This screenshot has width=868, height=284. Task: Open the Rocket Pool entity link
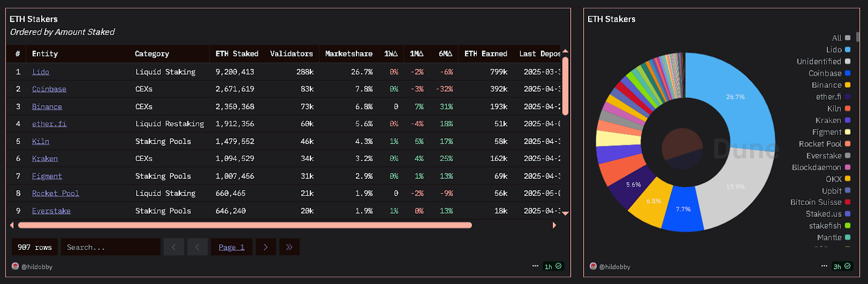tap(55, 193)
